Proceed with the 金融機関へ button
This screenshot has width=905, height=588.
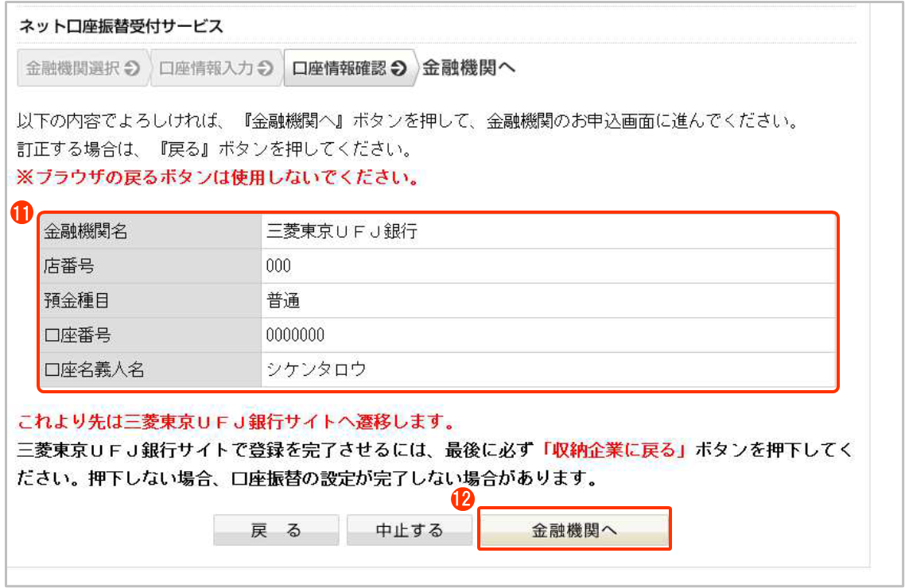pyautogui.click(x=574, y=530)
